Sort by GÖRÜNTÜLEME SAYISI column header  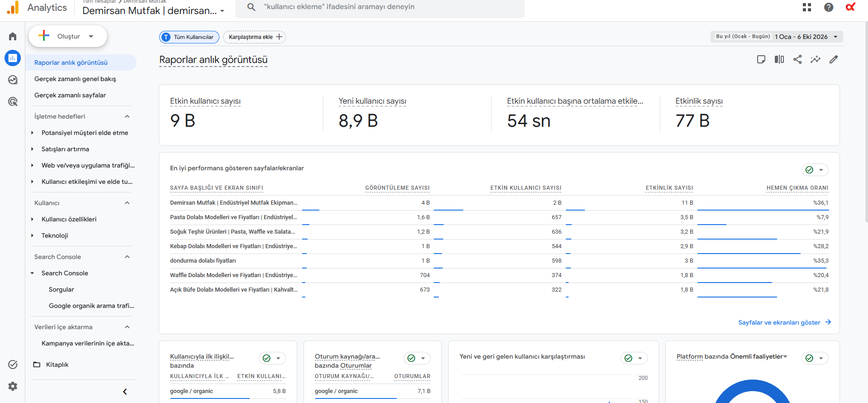point(397,188)
